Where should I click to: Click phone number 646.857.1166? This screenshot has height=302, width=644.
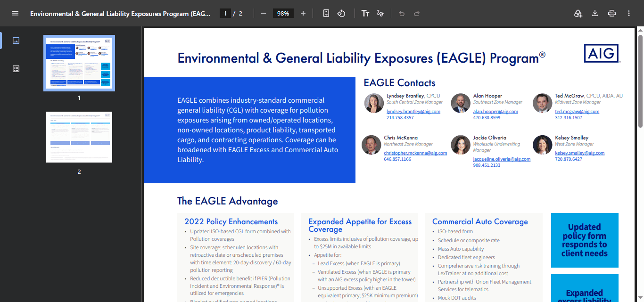point(397,159)
